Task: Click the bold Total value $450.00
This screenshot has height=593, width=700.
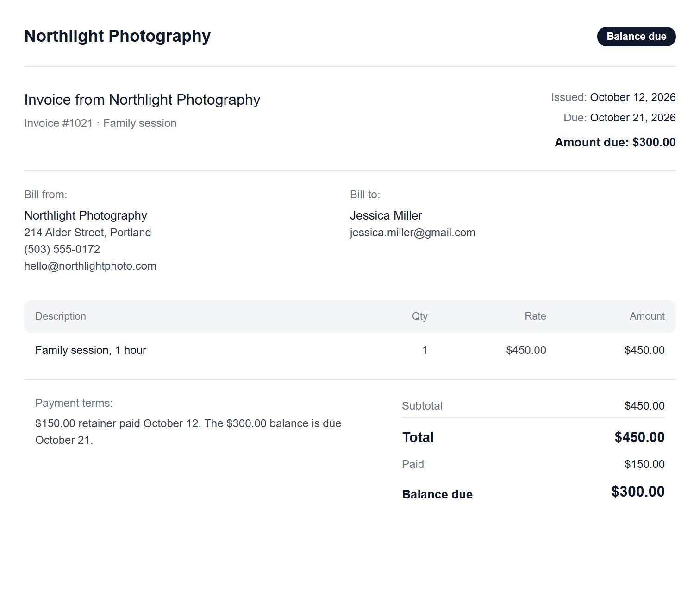Action: (x=639, y=437)
